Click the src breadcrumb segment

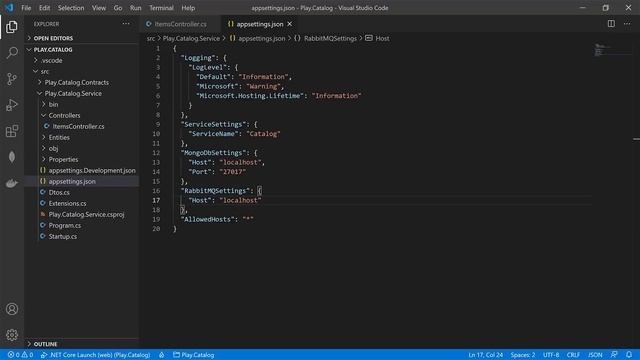[x=151, y=38]
